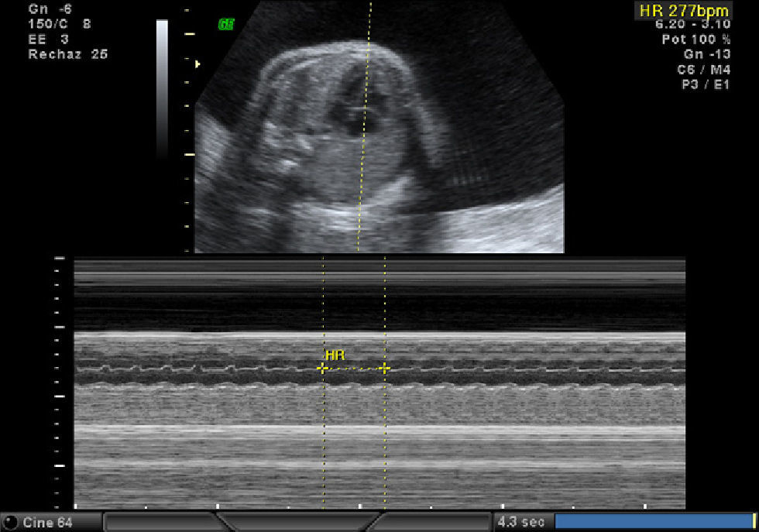Select the right HR caliper cross

click(384, 369)
